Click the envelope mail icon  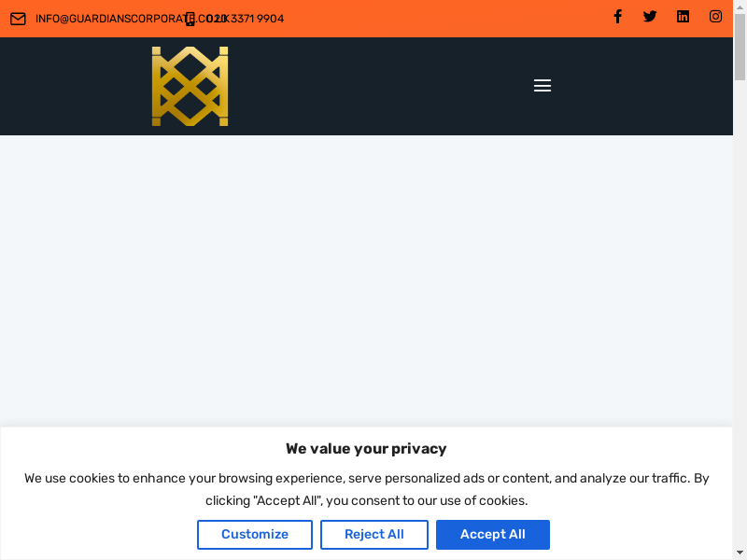tap(18, 19)
